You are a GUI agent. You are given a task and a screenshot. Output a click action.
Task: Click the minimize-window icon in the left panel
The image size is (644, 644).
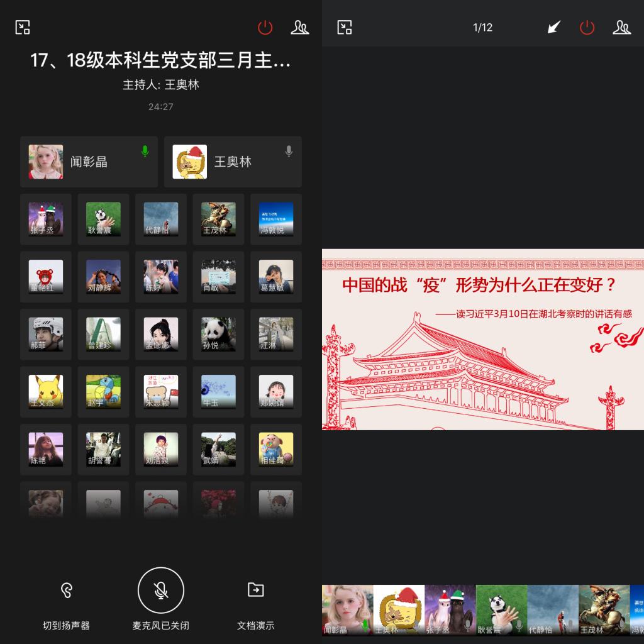[x=23, y=28]
